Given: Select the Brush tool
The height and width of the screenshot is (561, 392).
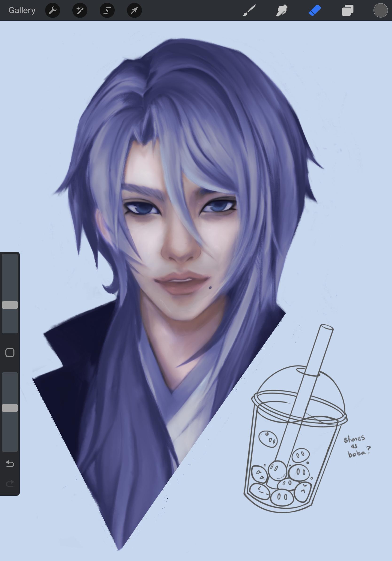Looking at the screenshot, I should (249, 11).
